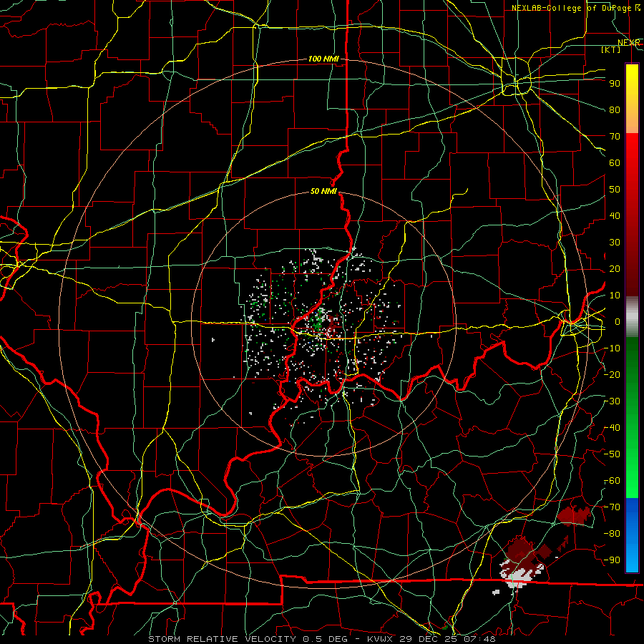644x644 pixels.
Task: Select the positive 70 scale value
Action: [615, 137]
